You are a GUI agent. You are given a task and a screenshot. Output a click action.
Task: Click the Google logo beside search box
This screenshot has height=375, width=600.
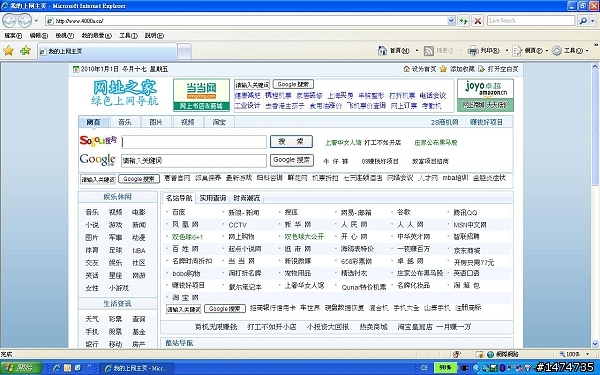coord(98,160)
